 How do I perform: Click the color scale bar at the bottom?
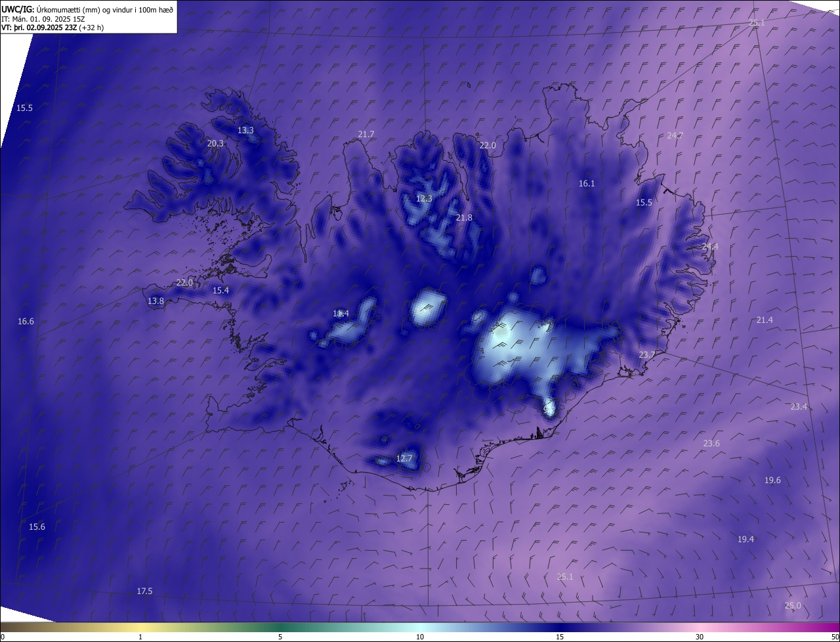[x=420, y=627]
